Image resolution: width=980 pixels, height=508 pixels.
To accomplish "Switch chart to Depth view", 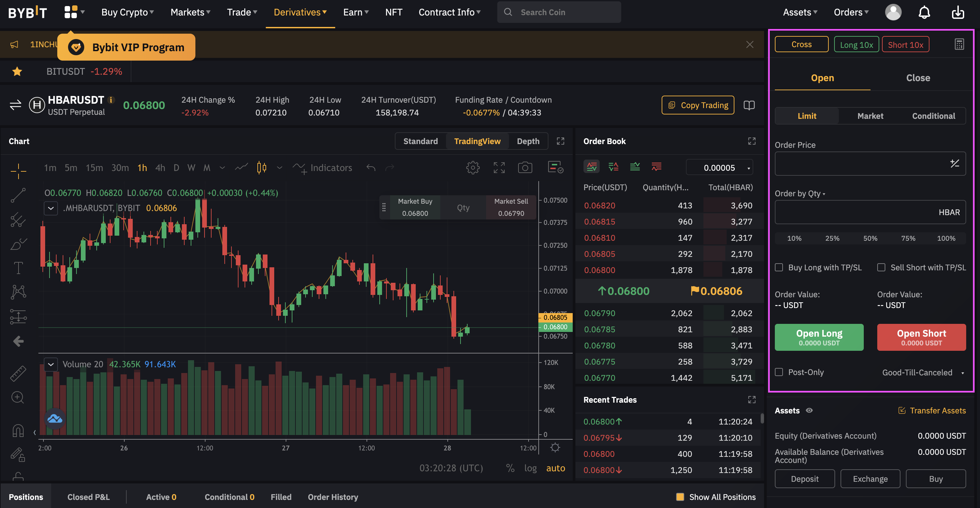I will pos(528,141).
